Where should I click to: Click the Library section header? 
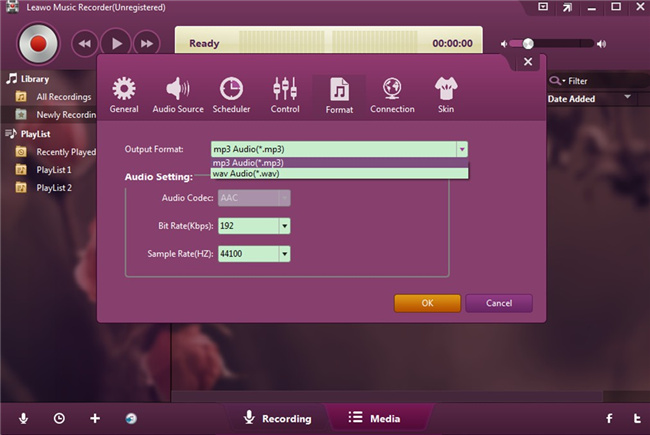point(27,79)
